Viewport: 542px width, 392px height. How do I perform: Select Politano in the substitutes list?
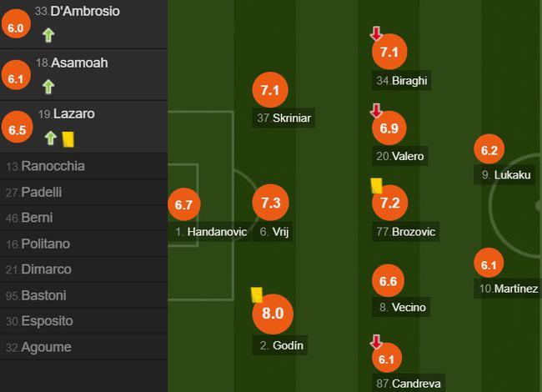[x=83, y=244]
